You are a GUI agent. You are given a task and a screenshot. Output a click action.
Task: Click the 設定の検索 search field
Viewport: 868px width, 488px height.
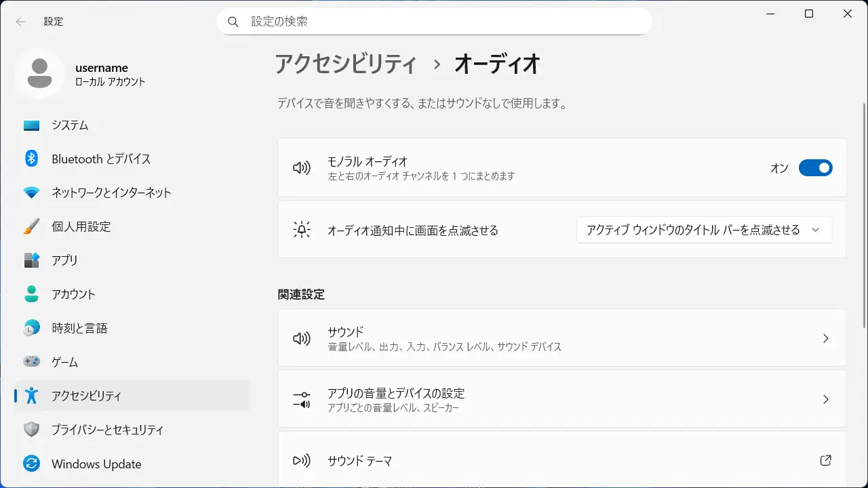[x=434, y=22]
